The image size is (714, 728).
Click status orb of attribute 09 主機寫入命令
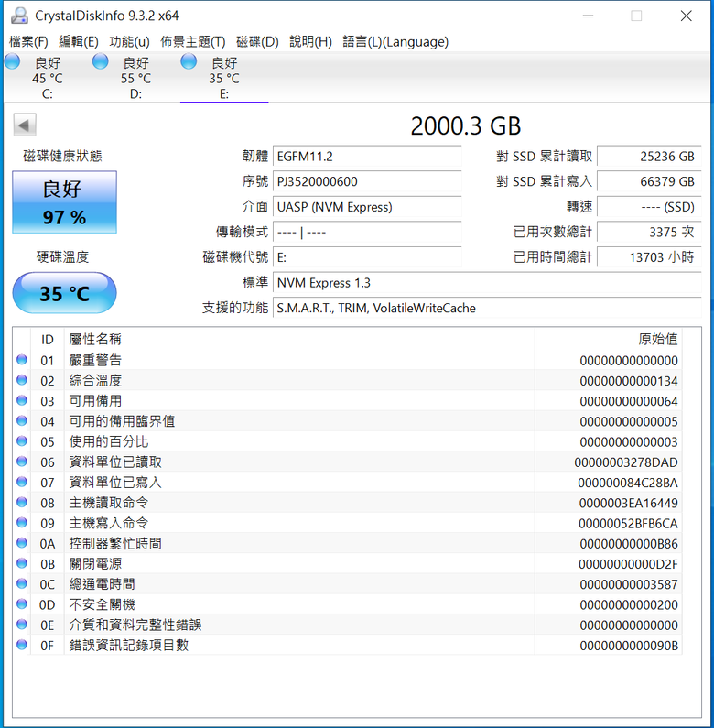coord(22,522)
